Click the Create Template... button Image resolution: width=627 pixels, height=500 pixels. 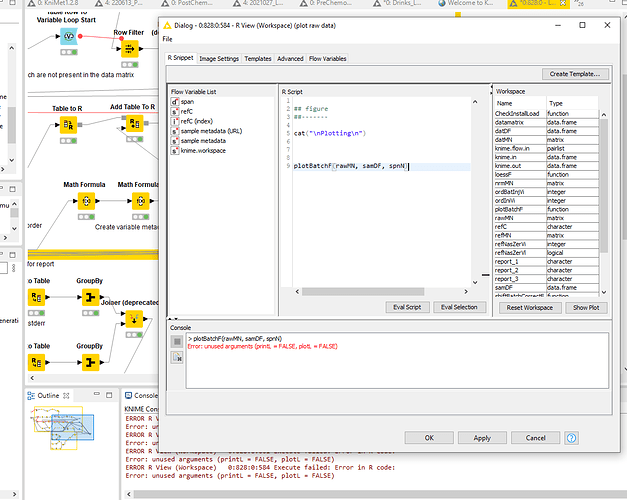pos(575,74)
